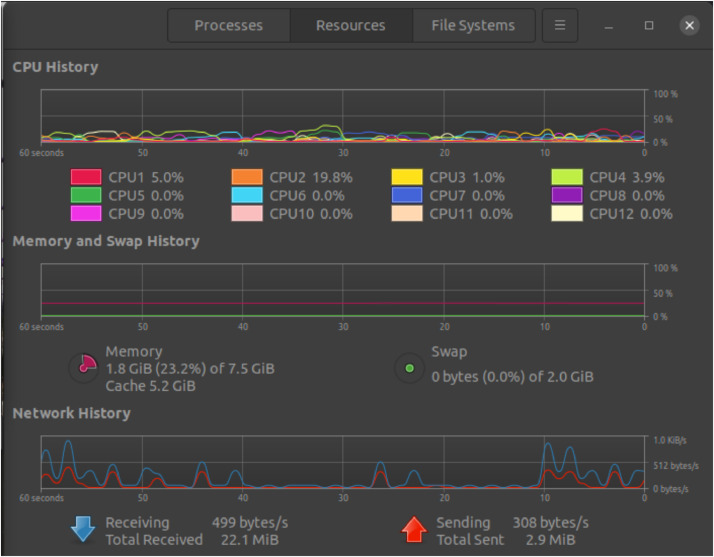Click the 'Total Received' label

click(154, 540)
